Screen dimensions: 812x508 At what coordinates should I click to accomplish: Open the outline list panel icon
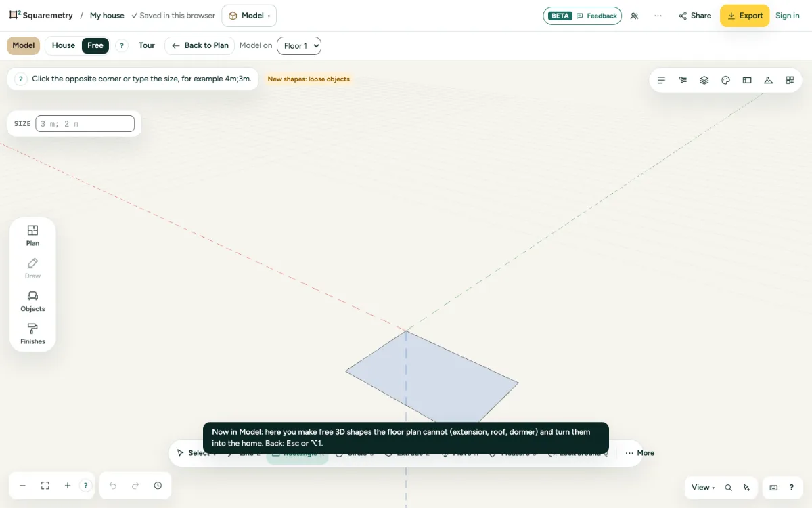point(662,80)
